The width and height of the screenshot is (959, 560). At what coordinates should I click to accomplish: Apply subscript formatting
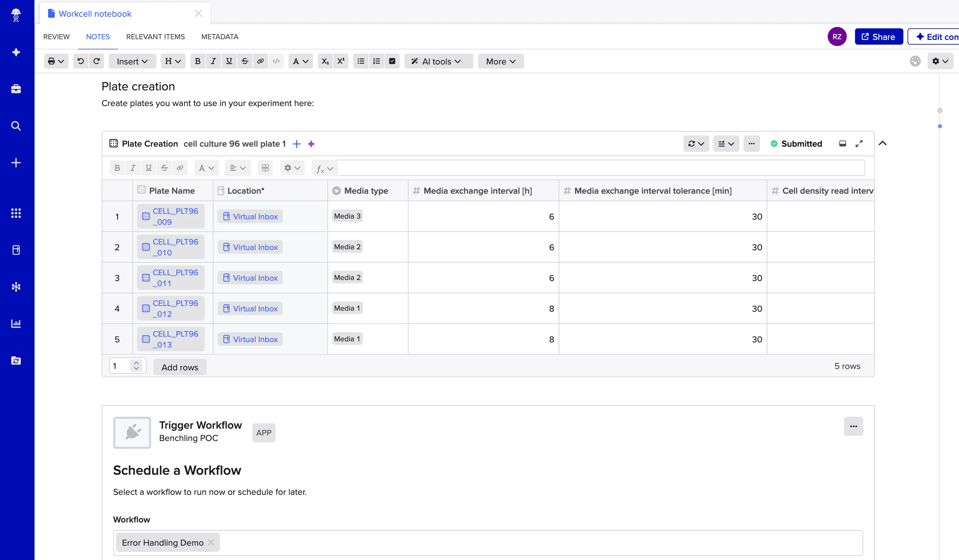325,61
